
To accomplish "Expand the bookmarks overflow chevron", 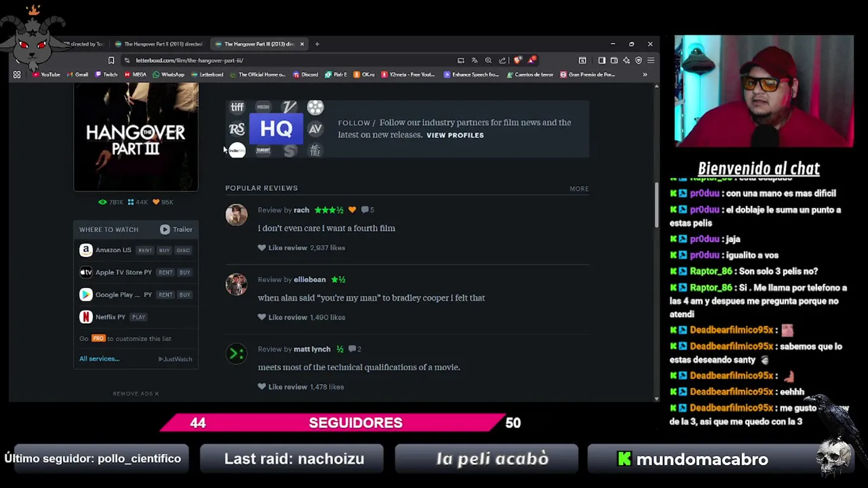I will (645, 75).
